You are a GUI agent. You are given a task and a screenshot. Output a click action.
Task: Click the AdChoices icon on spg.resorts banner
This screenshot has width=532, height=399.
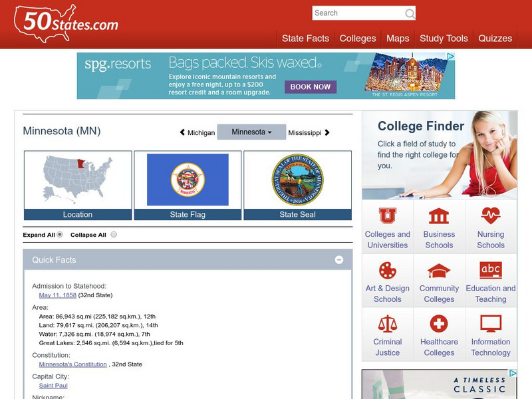pyautogui.click(x=450, y=57)
